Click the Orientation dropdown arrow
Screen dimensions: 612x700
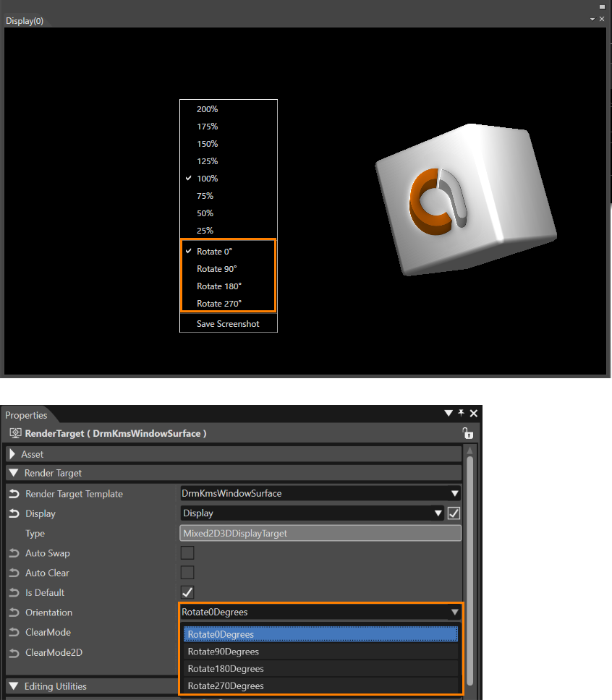(x=455, y=612)
